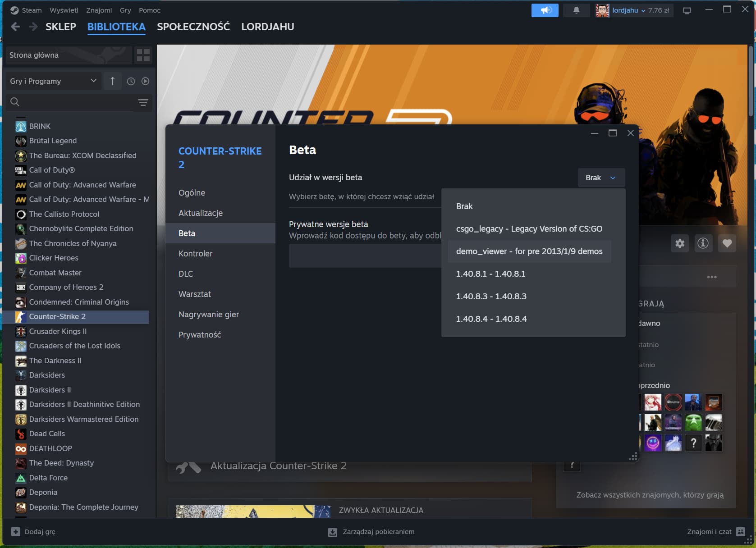Open LORDJAHU profile tab
This screenshot has width=756, height=548.
tap(268, 27)
